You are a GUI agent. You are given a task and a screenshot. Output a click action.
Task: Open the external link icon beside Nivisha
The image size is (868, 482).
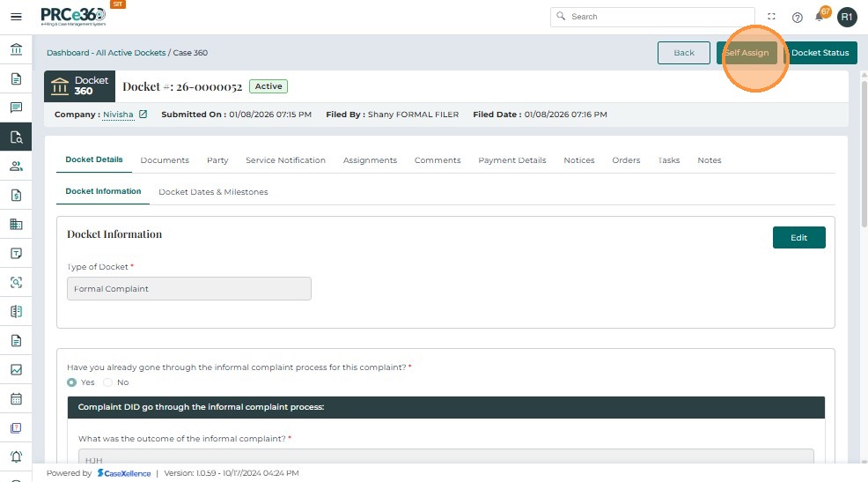click(143, 115)
